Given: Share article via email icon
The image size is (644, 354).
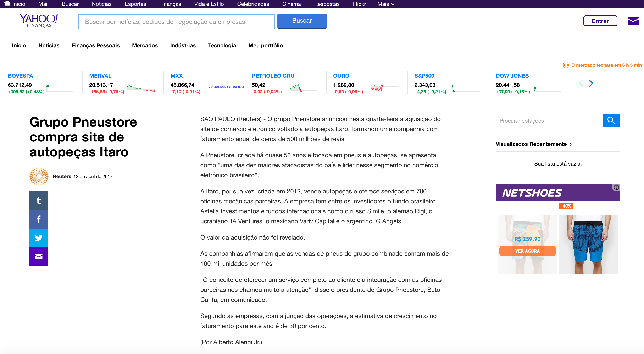Looking at the screenshot, I should point(39,256).
